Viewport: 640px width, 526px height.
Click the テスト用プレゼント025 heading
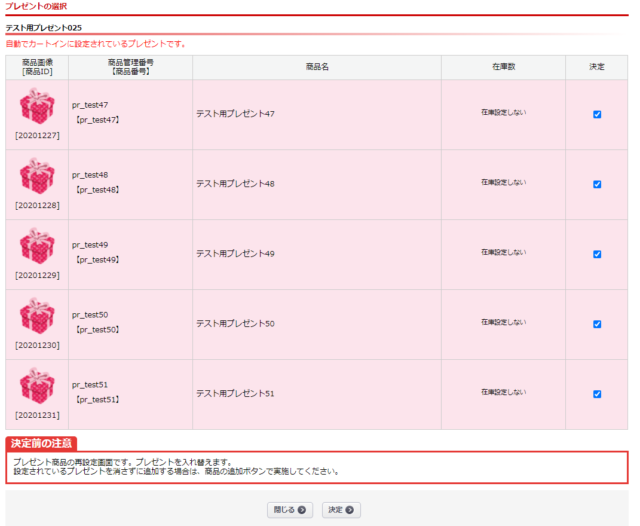click(x=44, y=28)
